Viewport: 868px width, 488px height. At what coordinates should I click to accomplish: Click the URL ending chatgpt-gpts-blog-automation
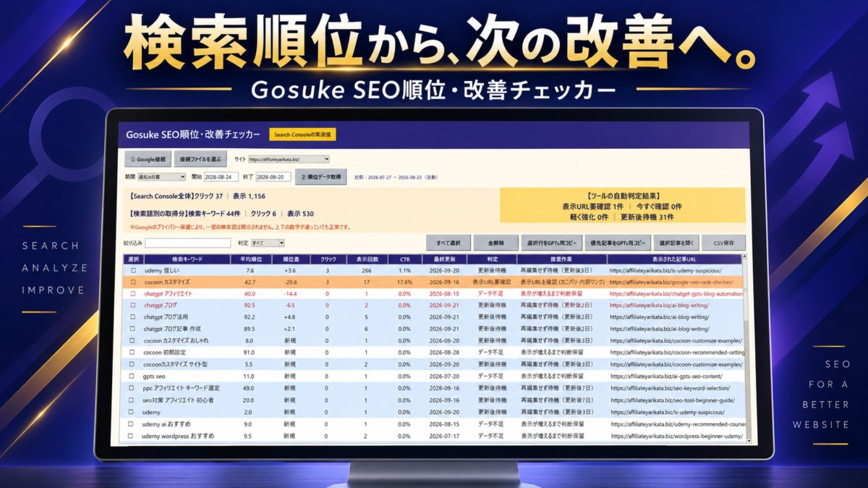pyautogui.click(x=676, y=294)
